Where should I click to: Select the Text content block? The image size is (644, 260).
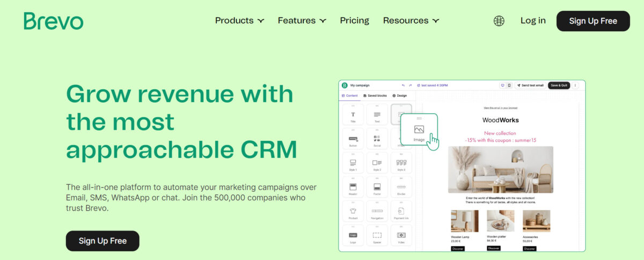(377, 115)
